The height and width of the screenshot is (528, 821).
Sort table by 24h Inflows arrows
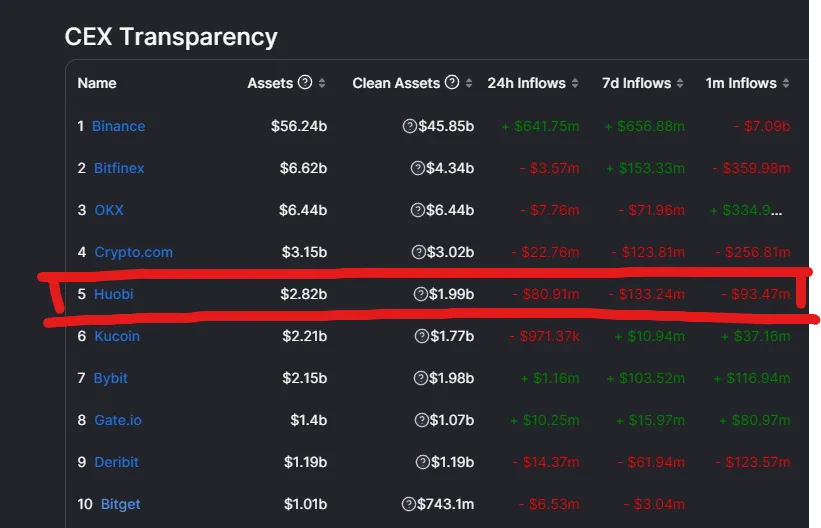point(575,83)
